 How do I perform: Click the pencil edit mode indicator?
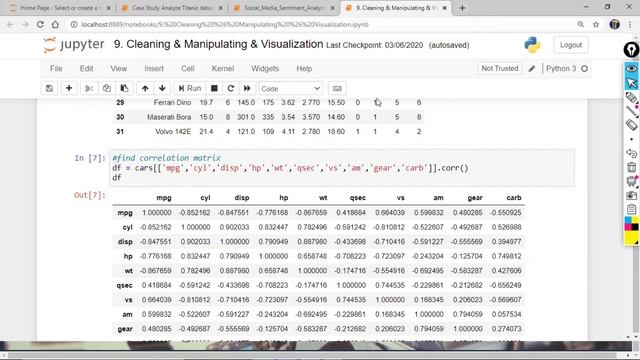[x=531, y=69]
